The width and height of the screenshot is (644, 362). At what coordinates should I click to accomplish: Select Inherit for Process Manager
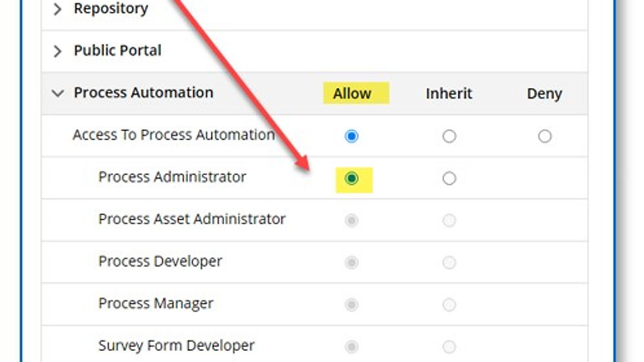(449, 305)
